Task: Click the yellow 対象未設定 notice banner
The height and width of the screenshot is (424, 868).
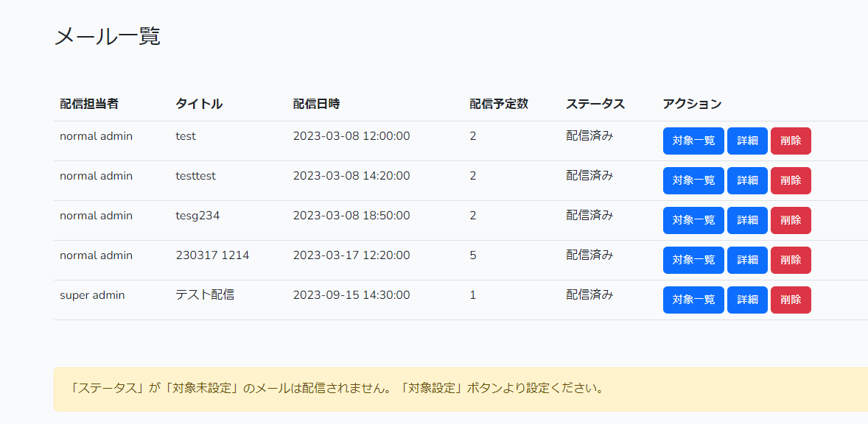Action: (461, 389)
